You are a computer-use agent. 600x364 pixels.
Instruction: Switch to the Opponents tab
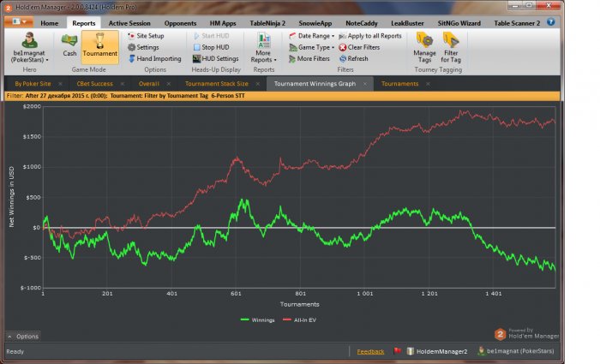tap(180, 23)
